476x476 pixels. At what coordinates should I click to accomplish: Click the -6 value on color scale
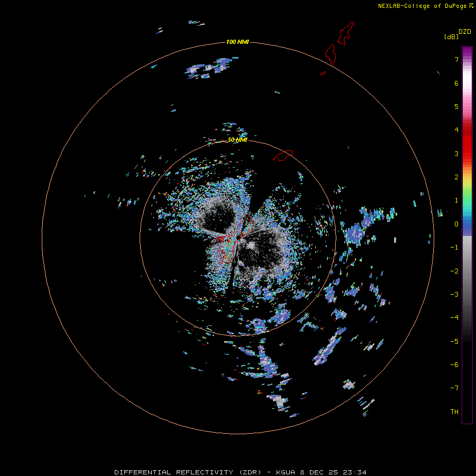coord(454,365)
